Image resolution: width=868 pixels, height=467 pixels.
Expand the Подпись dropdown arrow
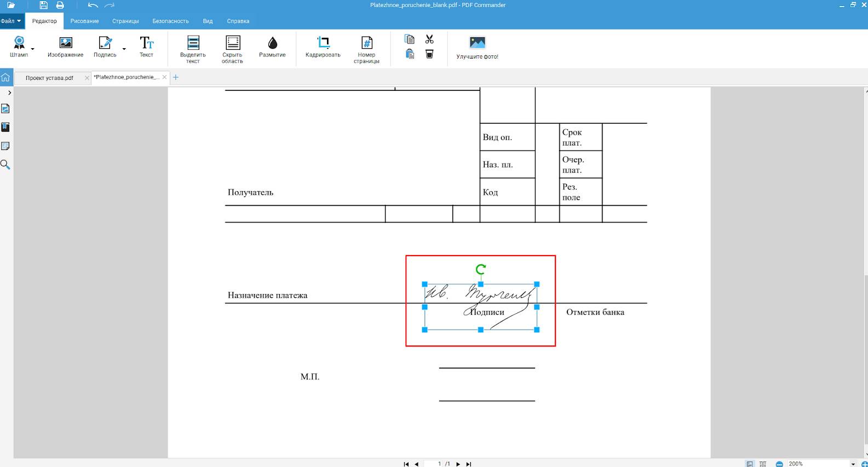tap(124, 49)
